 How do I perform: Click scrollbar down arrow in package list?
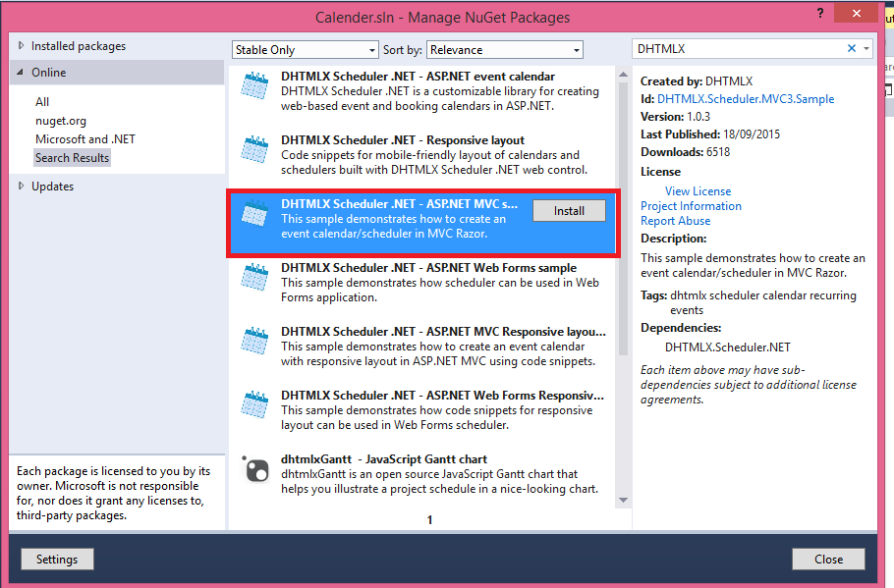pos(623,501)
